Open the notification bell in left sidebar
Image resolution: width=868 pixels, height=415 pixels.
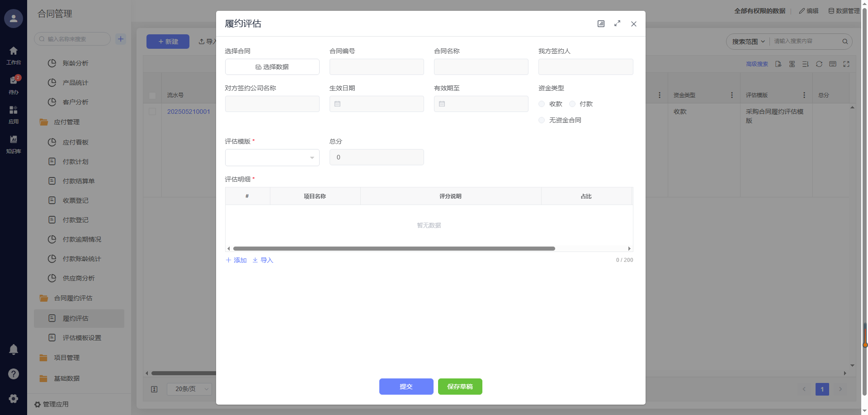tap(14, 350)
